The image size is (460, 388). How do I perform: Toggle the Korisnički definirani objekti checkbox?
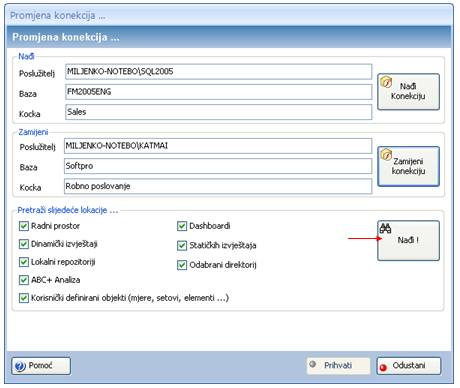(24, 298)
